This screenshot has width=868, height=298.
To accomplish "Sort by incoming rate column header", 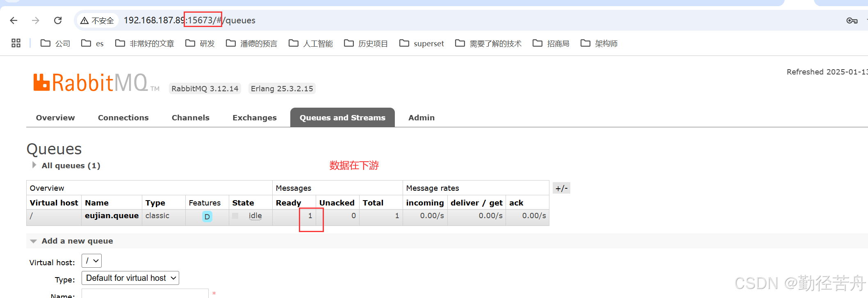I will tap(425, 203).
